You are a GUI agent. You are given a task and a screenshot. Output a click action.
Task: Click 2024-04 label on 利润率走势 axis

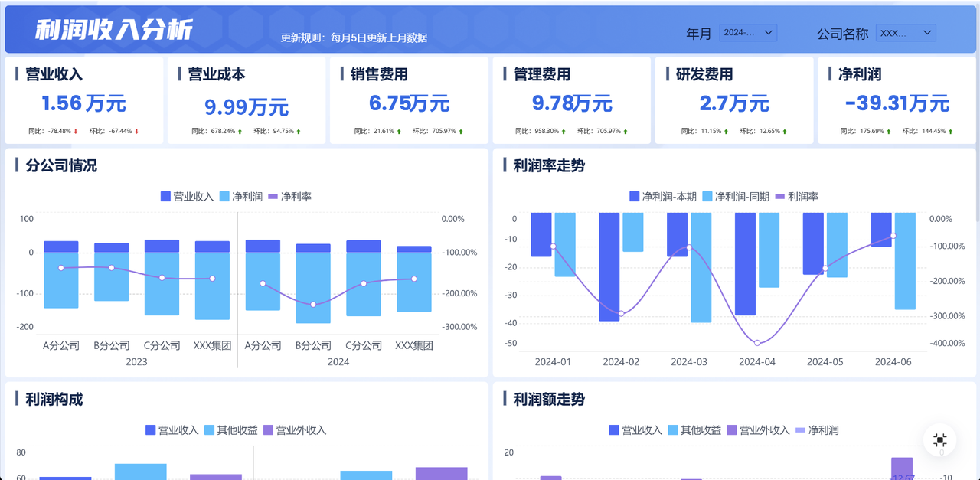click(757, 361)
